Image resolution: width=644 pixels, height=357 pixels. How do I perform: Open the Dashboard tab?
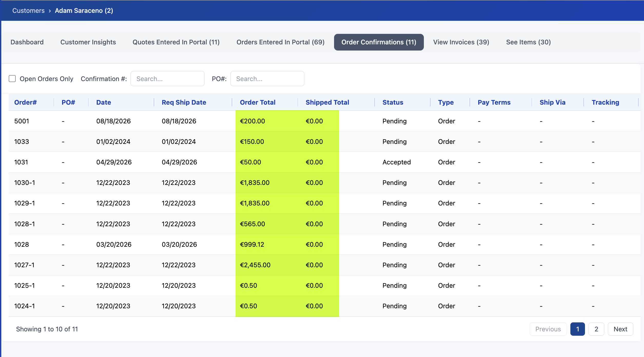27,42
